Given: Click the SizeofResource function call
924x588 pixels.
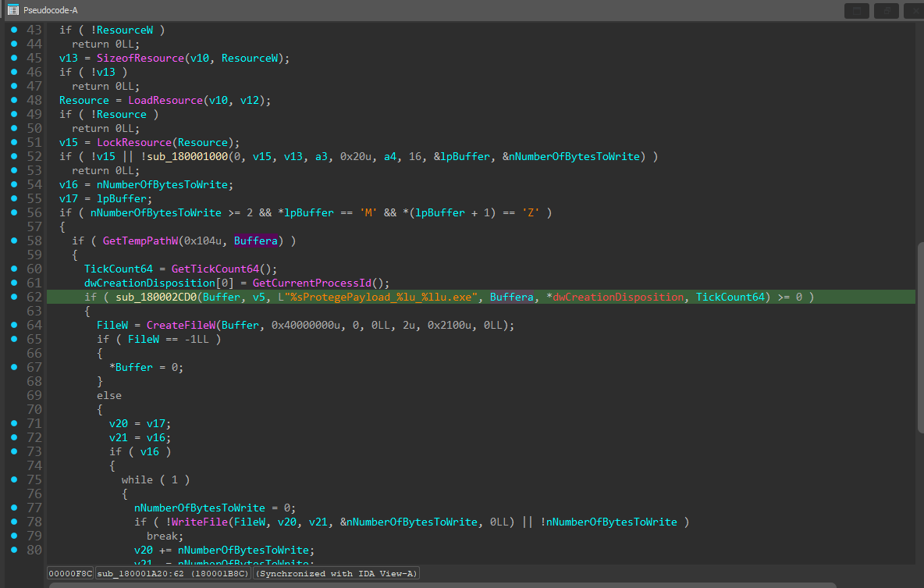Looking at the screenshot, I should (x=140, y=58).
